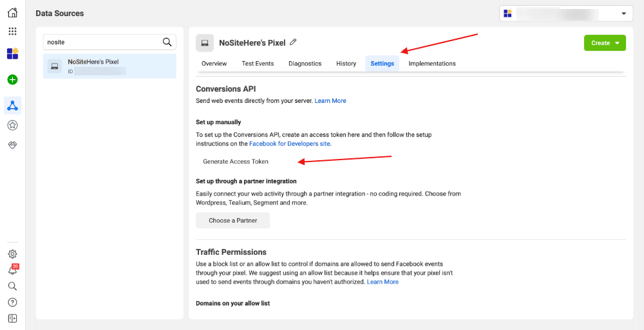Image resolution: width=644 pixels, height=330 pixels.
Task: Open the Custom Conversions star icon
Action: (x=12, y=125)
